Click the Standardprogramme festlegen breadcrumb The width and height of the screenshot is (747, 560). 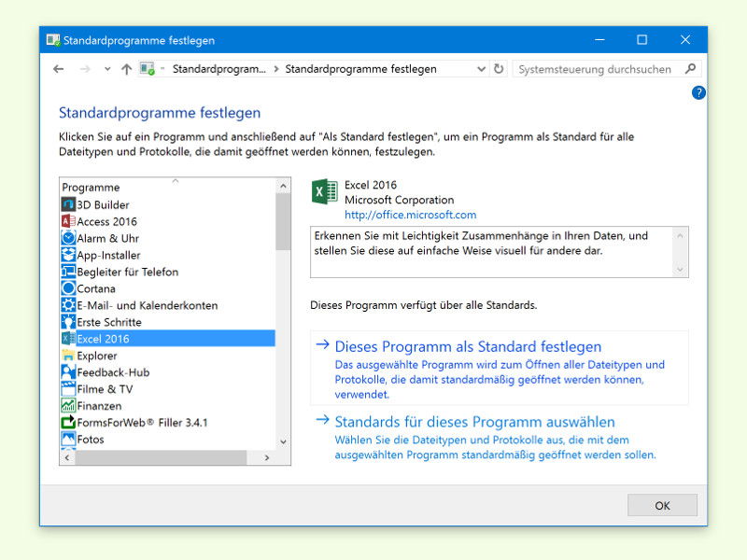(360, 69)
